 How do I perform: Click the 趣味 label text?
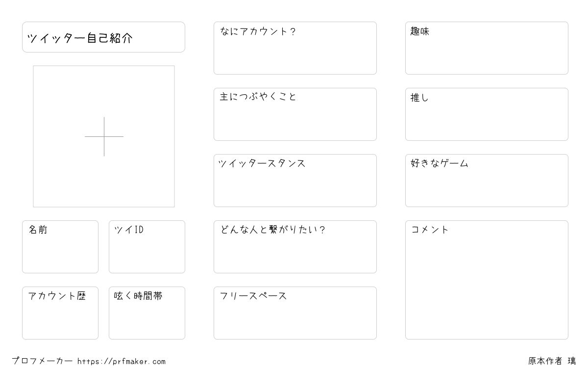(x=420, y=31)
